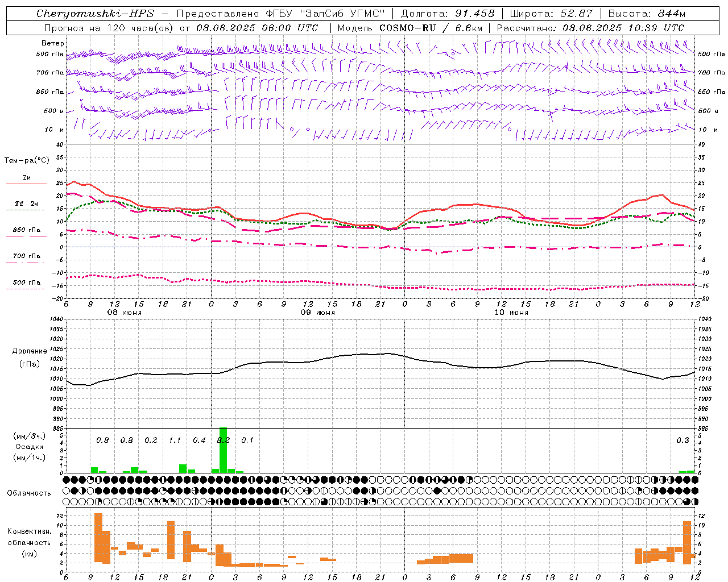The image size is (728, 582).
Task: Click the "09 июня" date label
Action: tap(318, 313)
